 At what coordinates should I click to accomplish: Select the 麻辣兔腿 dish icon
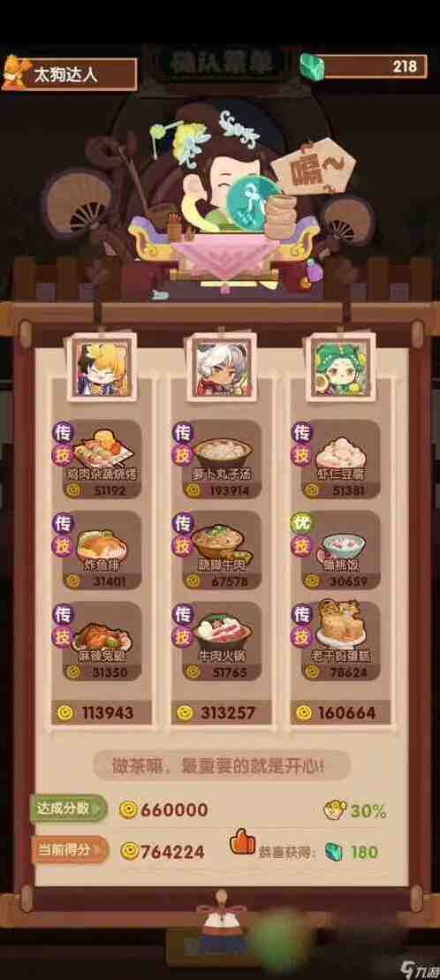[103, 633]
